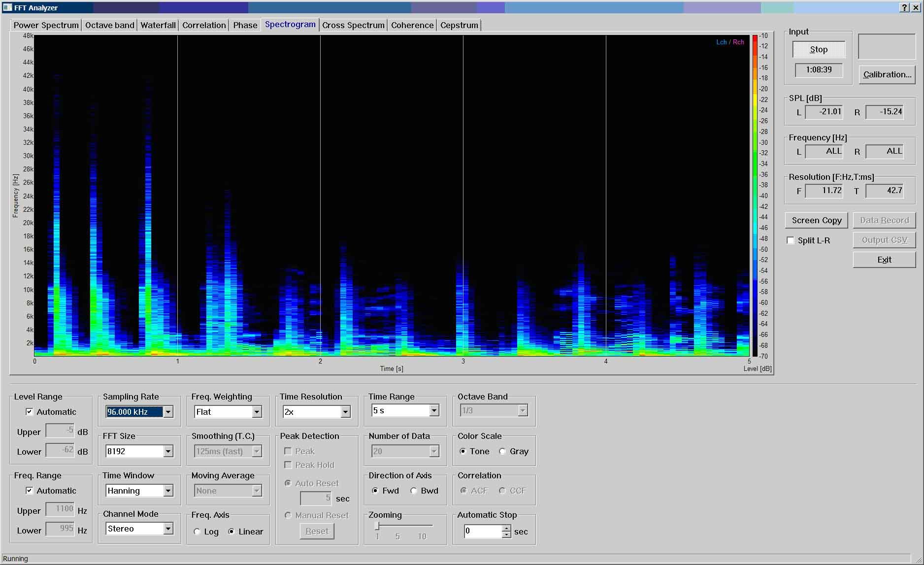Click the Screen Copy button

817,220
